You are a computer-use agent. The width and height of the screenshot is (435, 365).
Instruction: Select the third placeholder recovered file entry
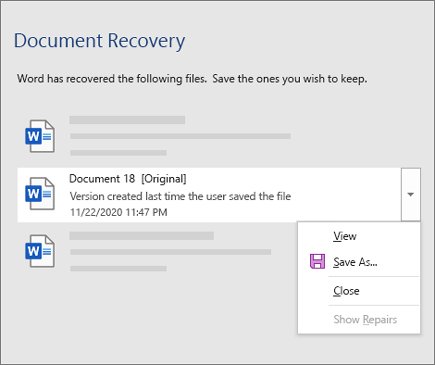[157, 251]
